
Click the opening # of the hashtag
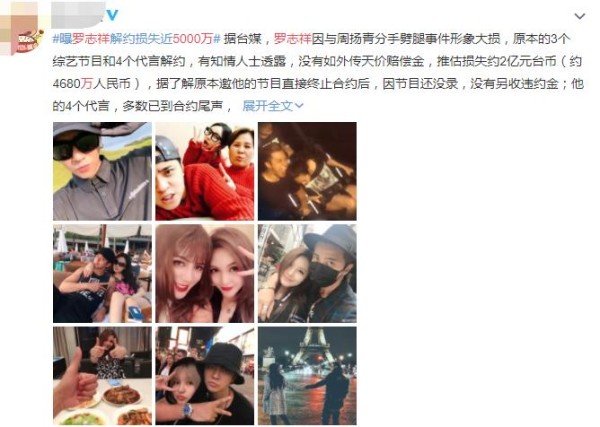click(56, 39)
